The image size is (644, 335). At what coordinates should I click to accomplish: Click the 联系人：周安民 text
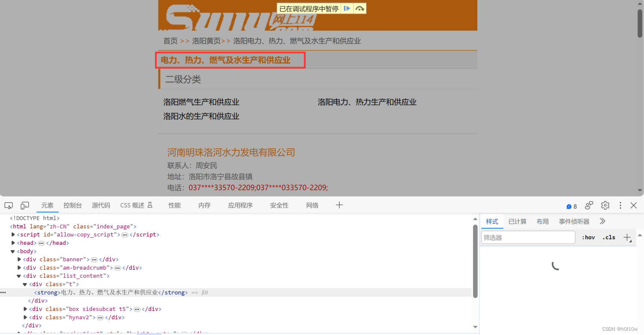(x=192, y=166)
